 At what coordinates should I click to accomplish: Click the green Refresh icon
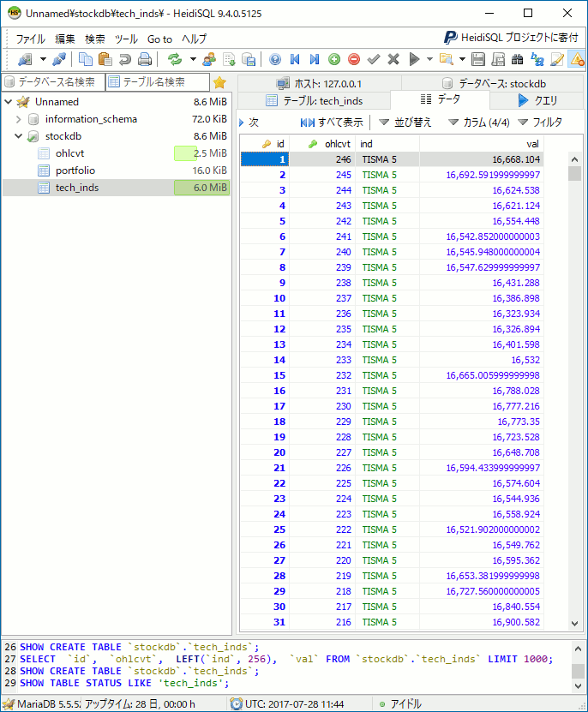(175, 59)
